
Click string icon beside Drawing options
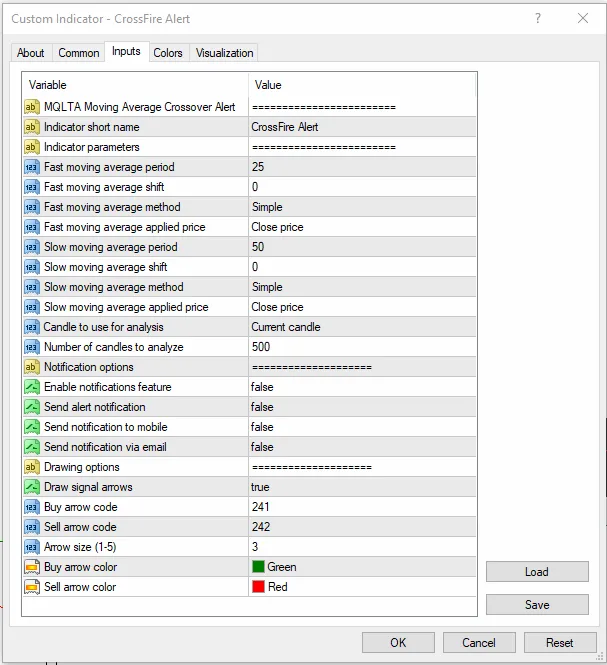point(31,467)
